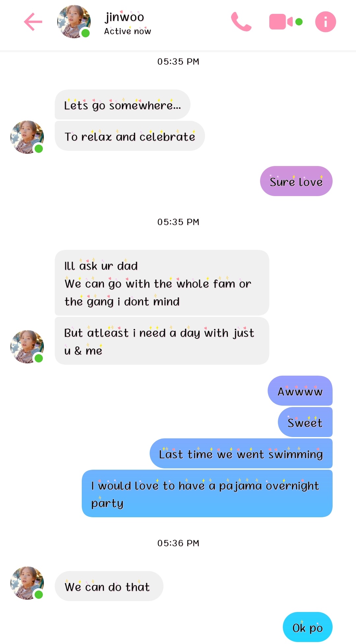The image size is (356, 644).
Task: Tap the "But atleast i need a day" bubble
Action: pyautogui.click(x=162, y=341)
